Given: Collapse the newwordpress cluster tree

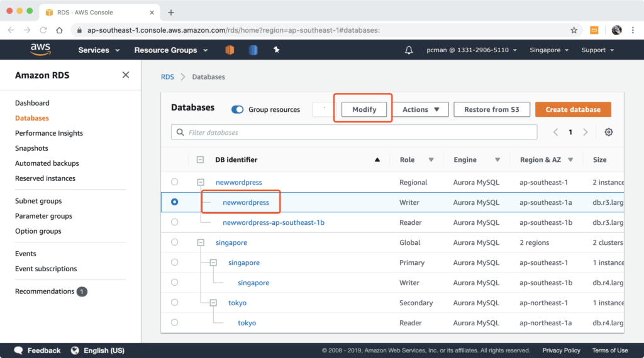Looking at the screenshot, I should click(x=201, y=182).
